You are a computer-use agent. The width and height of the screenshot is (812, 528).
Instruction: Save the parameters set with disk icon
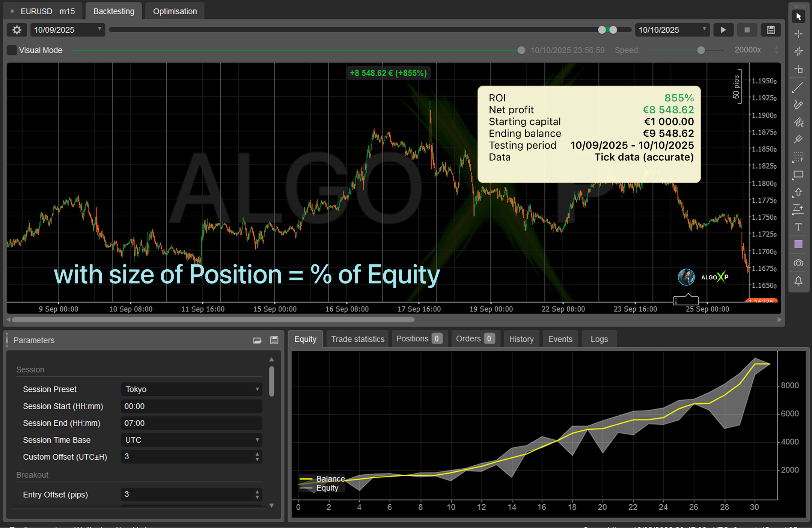tap(274, 340)
